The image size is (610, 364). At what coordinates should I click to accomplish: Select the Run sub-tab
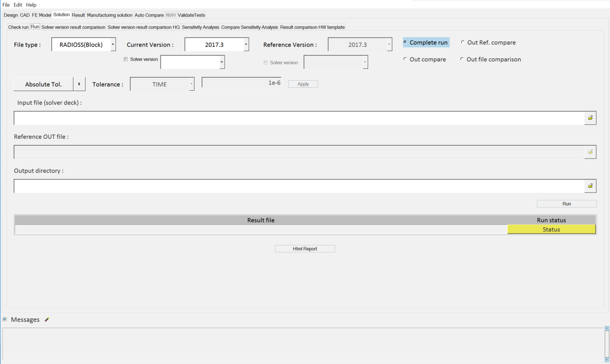[35, 27]
